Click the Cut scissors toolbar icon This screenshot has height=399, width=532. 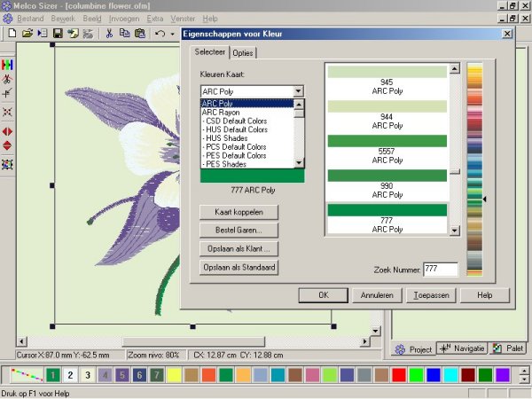[x=109, y=34]
